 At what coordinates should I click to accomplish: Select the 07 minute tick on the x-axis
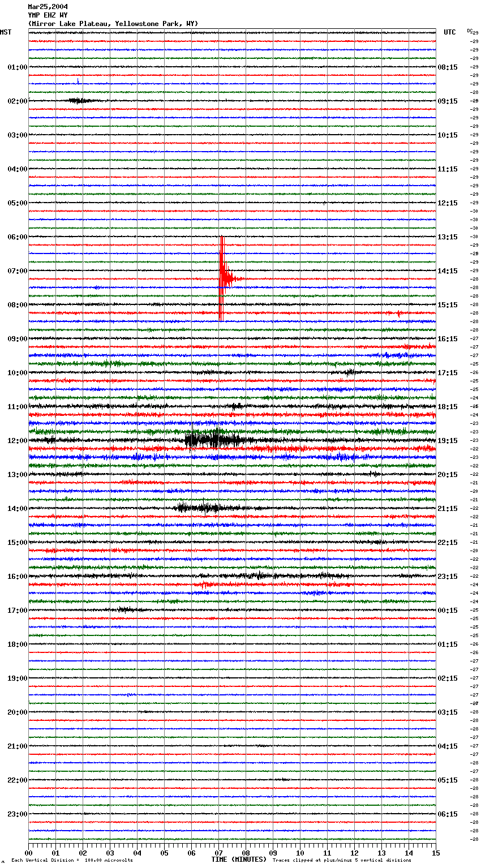click(x=218, y=853)
